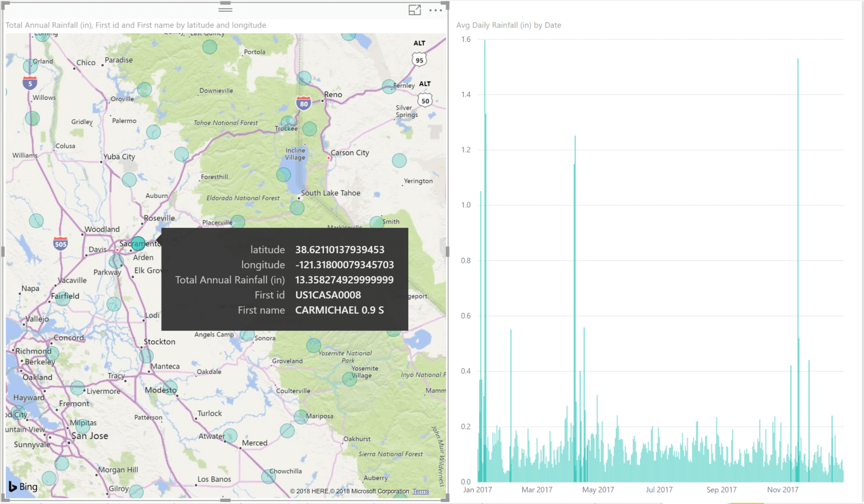The width and height of the screenshot is (864, 504).
Task: Click the Carson City map label
Action: point(350,153)
